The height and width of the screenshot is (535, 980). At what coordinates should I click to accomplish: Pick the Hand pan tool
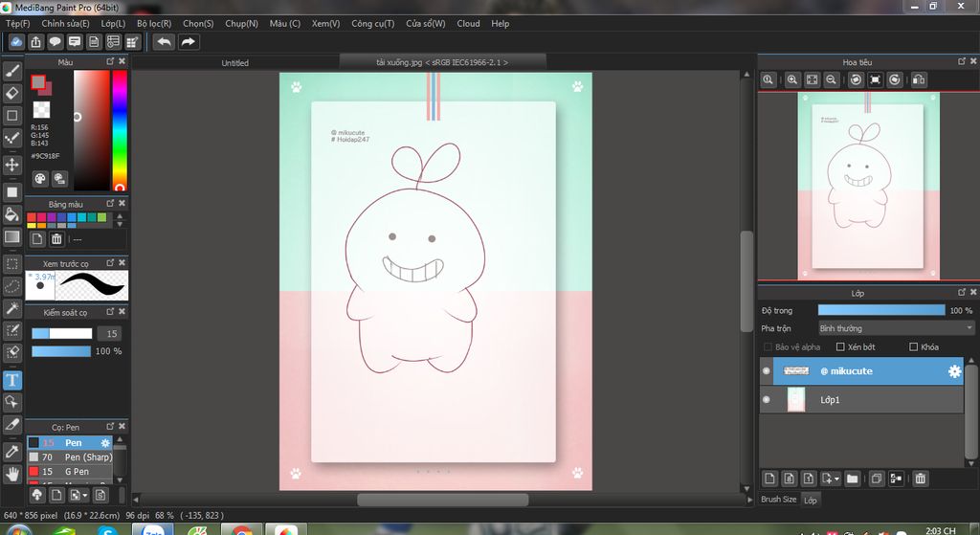12,473
